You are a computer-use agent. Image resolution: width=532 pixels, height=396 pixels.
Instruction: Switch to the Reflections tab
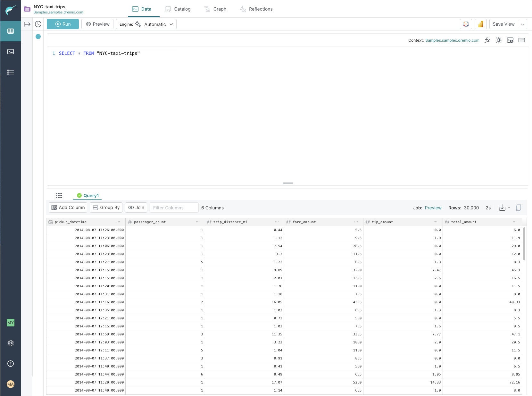(x=256, y=9)
